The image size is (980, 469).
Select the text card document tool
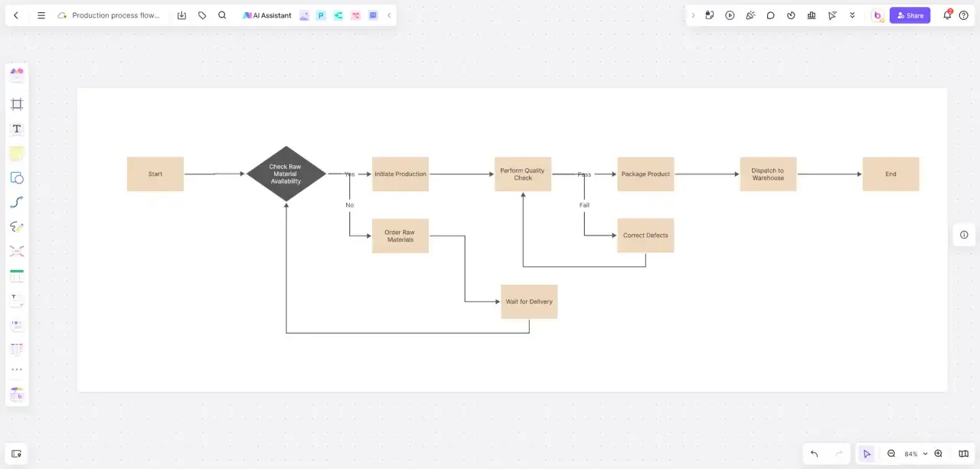pyautogui.click(x=17, y=300)
